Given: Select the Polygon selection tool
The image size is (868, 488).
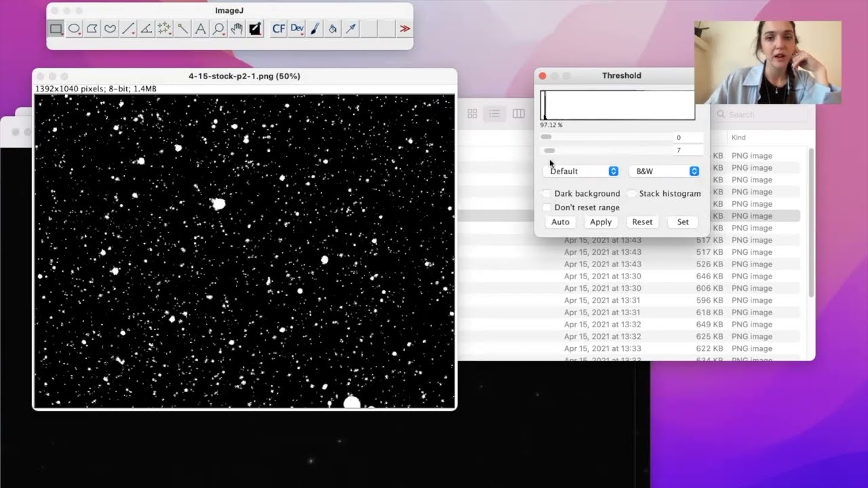Looking at the screenshot, I should point(92,28).
